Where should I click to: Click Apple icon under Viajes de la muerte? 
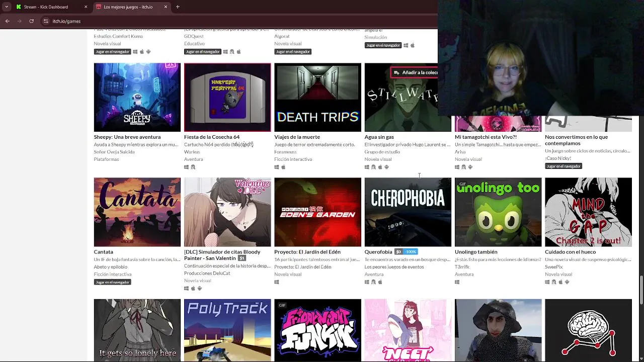[283, 167]
